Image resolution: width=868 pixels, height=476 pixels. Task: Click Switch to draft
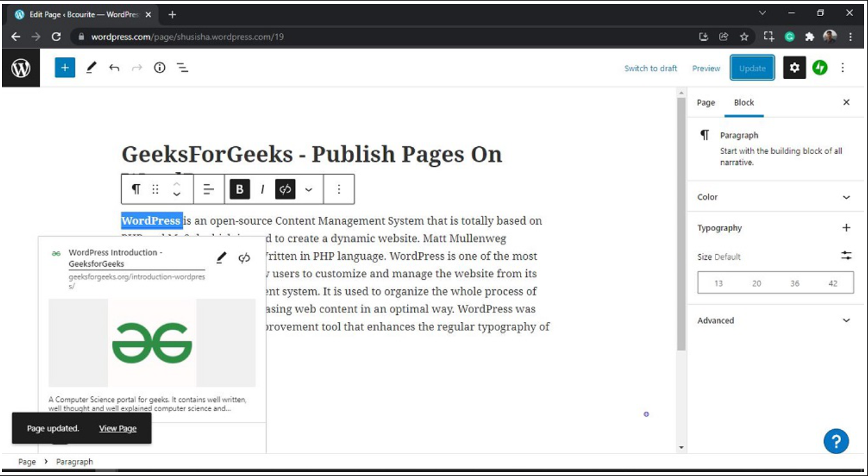pos(651,68)
